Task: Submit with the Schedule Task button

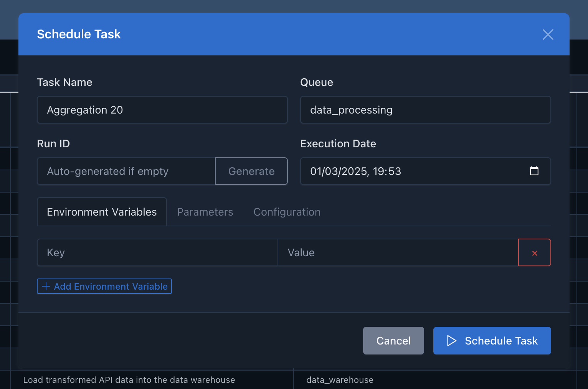Action: click(x=492, y=341)
